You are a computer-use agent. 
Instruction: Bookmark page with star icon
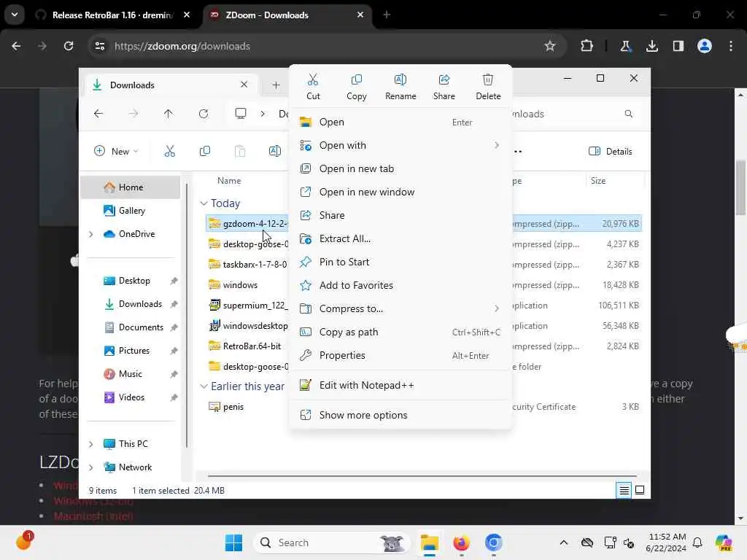coord(550,46)
